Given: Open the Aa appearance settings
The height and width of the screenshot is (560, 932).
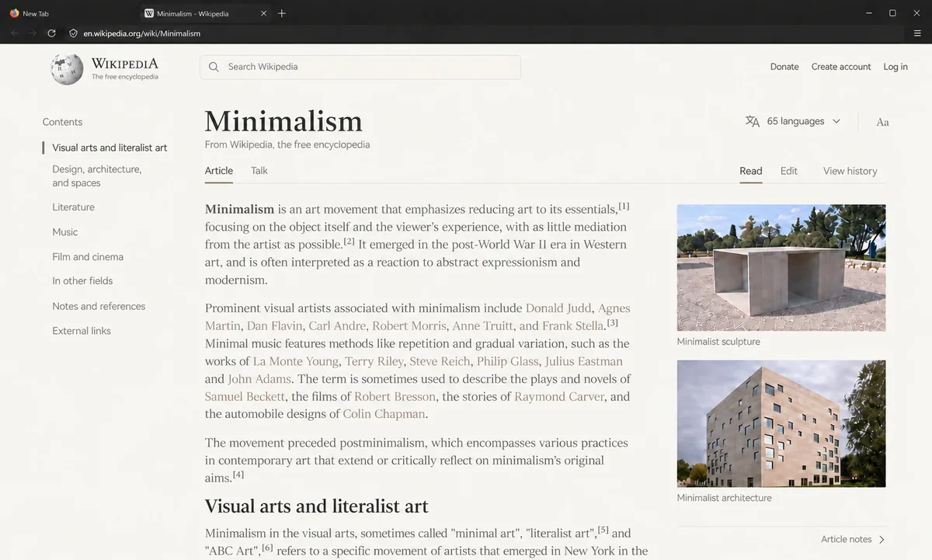Looking at the screenshot, I should 882,122.
